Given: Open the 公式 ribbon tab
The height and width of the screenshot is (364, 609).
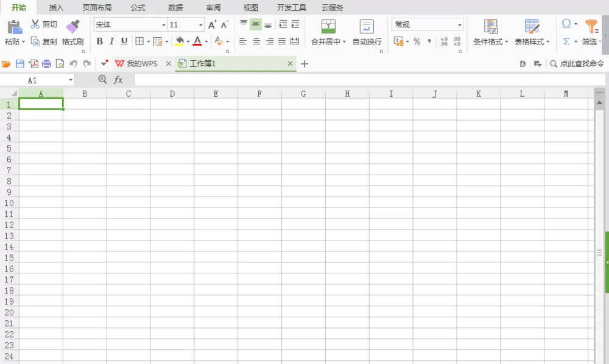Looking at the screenshot, I should 138,7.
